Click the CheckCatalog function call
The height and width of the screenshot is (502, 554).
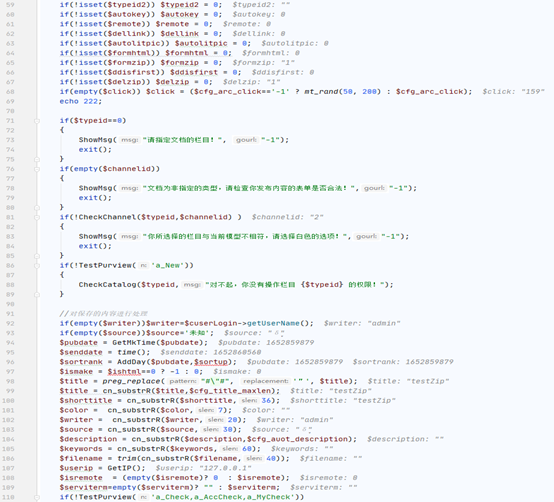click(x=107, y=285)
